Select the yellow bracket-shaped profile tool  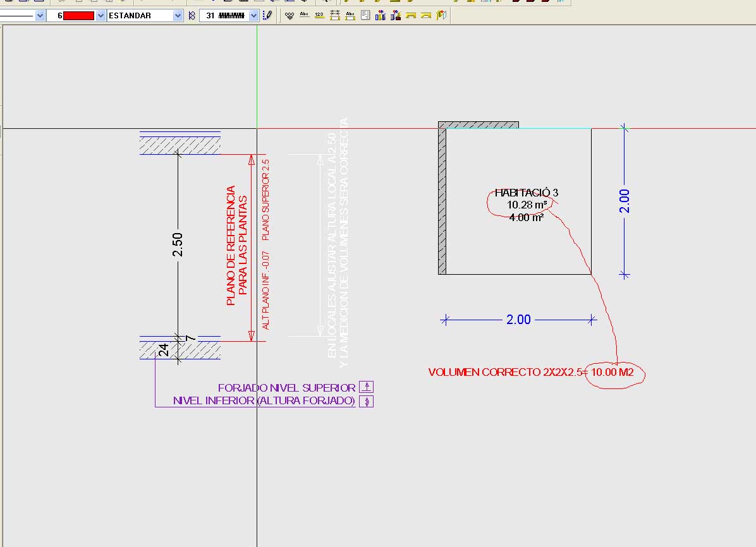click(x=411, y=15)
